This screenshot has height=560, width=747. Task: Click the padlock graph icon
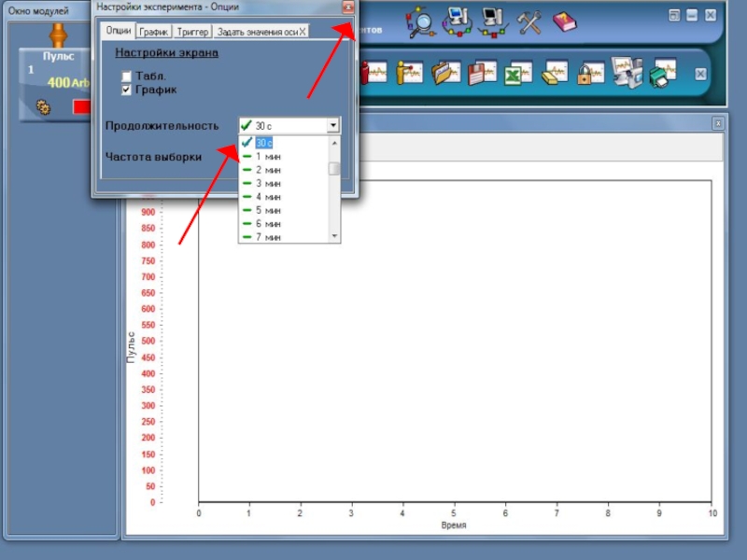coord(591,74)
